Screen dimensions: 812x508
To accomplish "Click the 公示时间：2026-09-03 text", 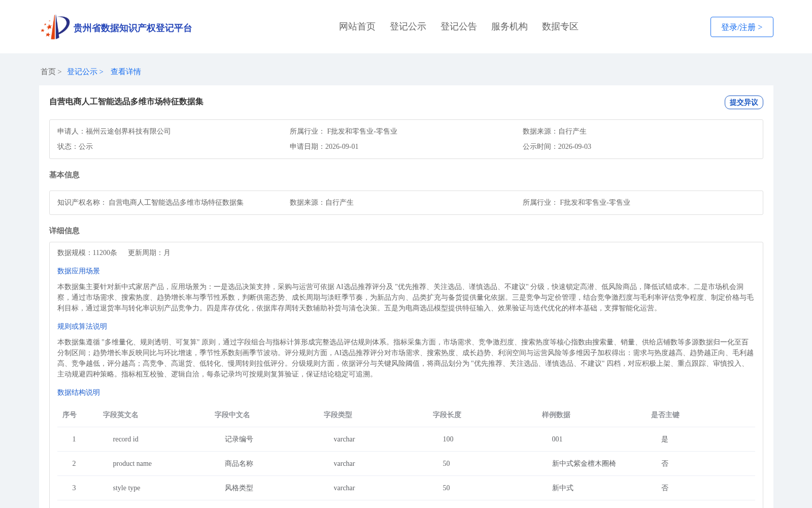I will coord(557,146).
